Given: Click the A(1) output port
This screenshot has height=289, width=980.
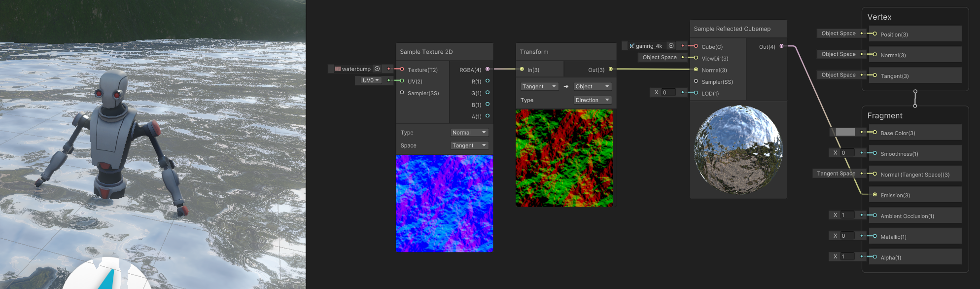Looking at the screenshot, I should (x=488, y=116).
